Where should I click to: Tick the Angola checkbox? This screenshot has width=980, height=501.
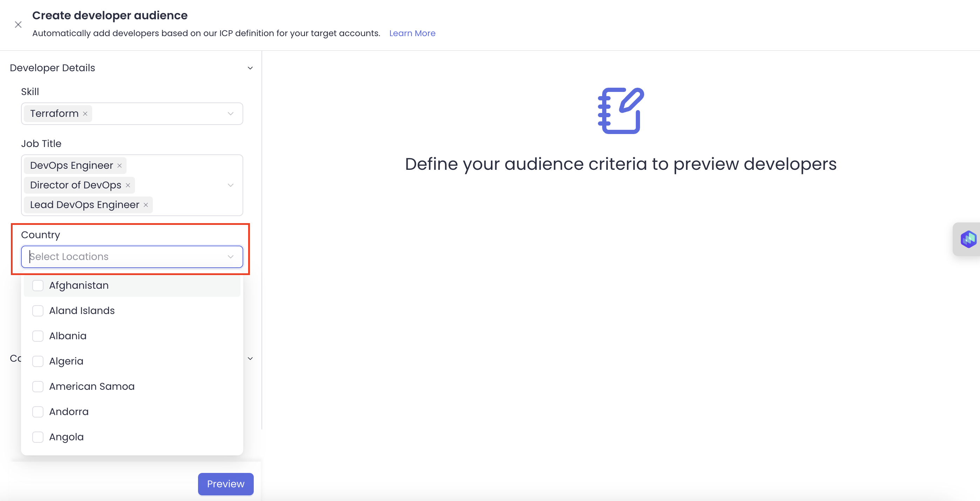[x=38, y=437]
